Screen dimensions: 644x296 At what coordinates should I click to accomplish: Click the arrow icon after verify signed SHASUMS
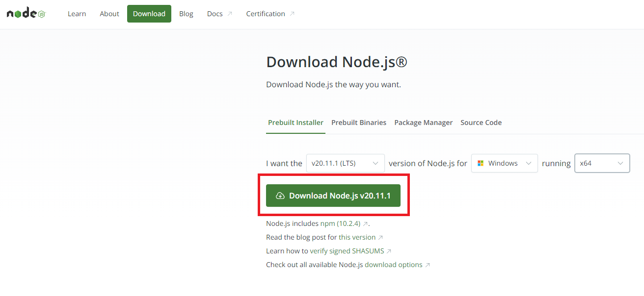[x=389, y=251]
